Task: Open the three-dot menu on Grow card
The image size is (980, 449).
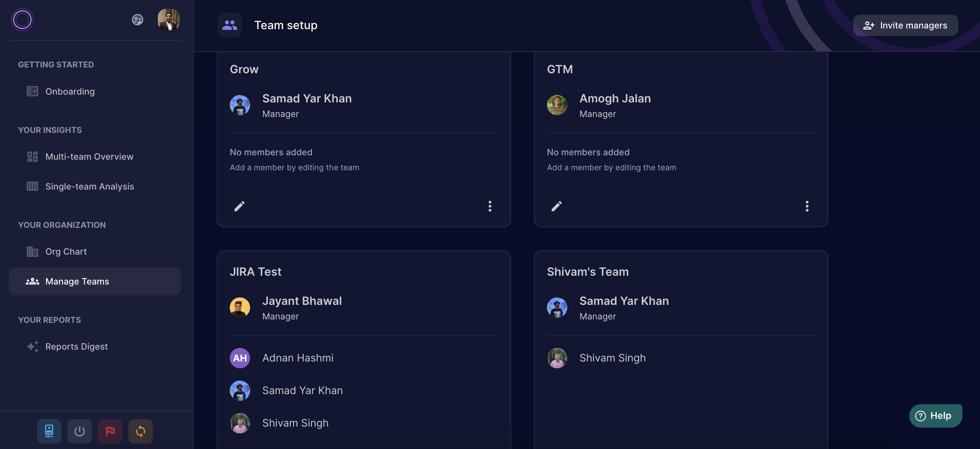Action: [490, 206]
